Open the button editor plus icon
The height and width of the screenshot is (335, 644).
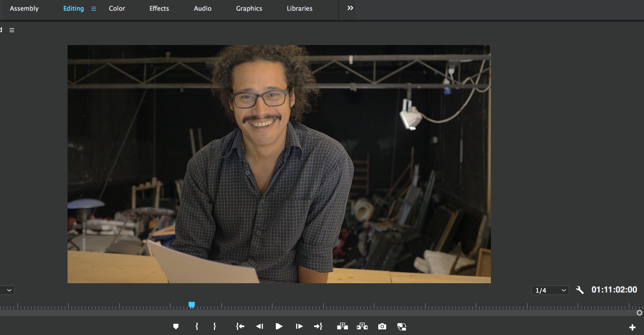click(x=632, y=327)
